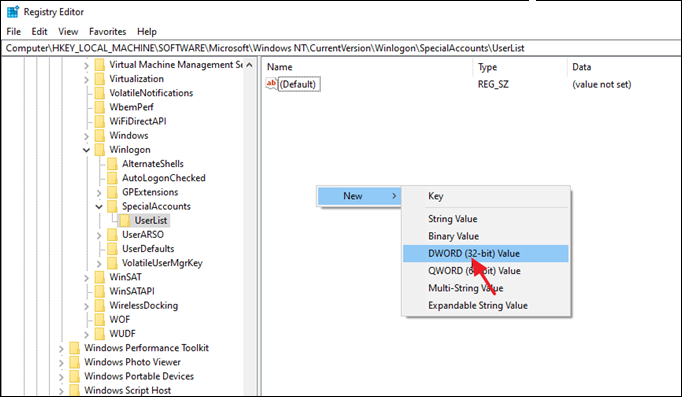Image resolution: width=682 pixels, height=397 pixels.
Task: Open the Help menu
Action: point(147,32)
